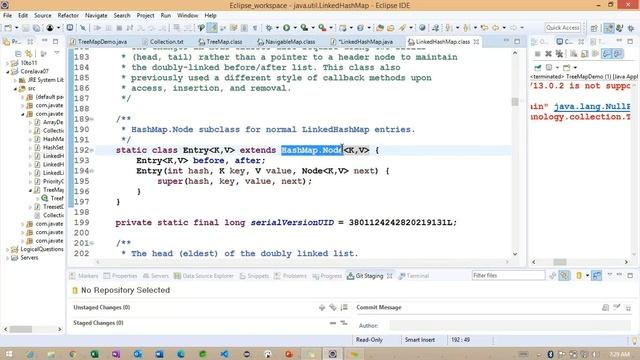Open the Open Console dropdown arrow

tap(575, 67)
